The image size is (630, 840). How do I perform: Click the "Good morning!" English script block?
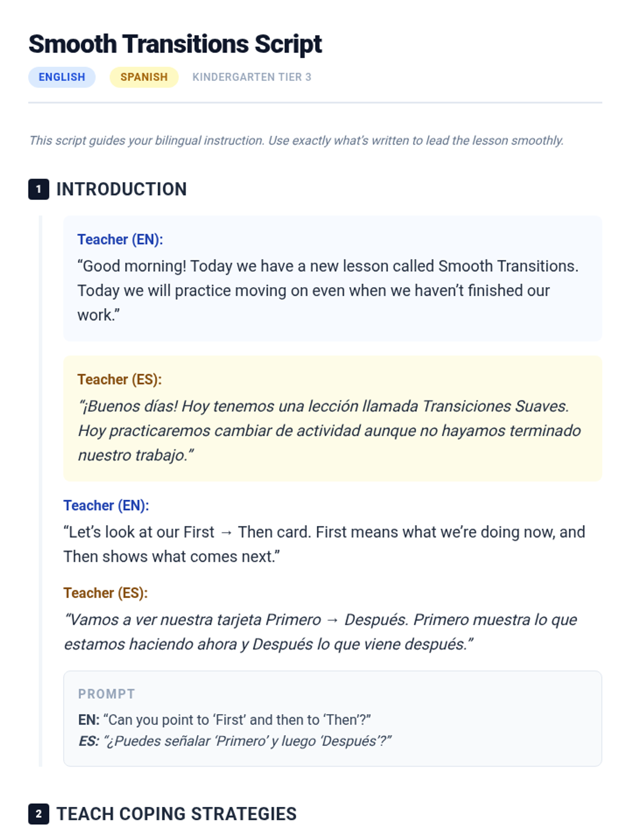[x=328, y=290]
